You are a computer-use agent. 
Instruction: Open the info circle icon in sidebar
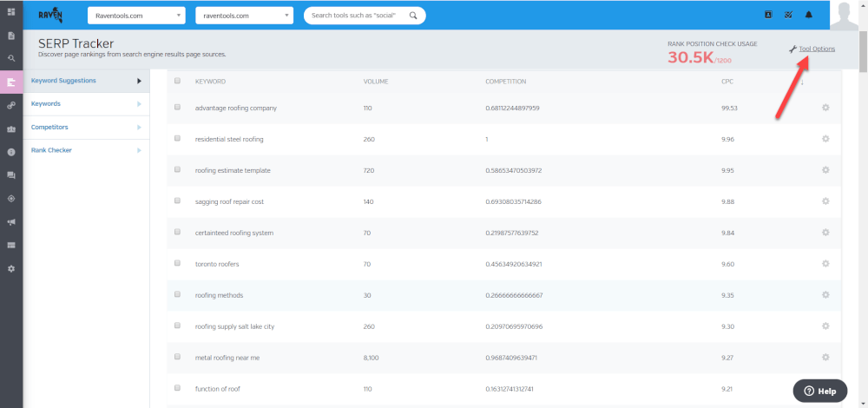tap(11, 152)
